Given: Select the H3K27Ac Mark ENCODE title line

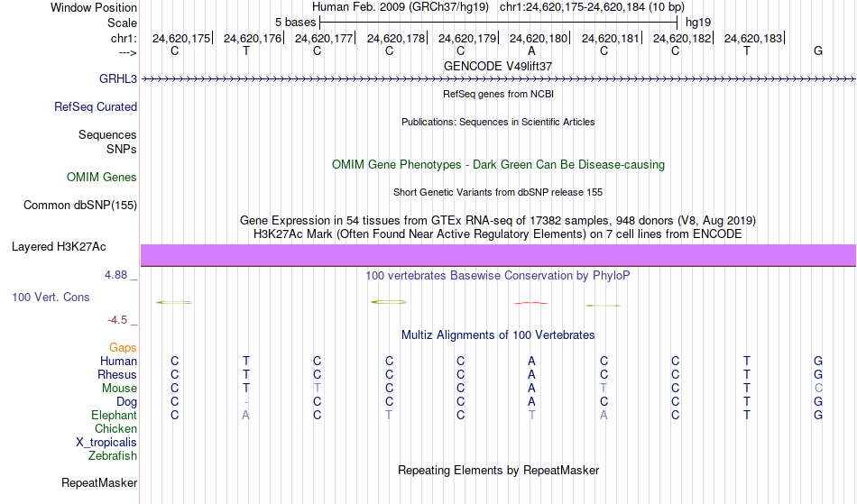Looking at the screenshot, I should (498, 234).
